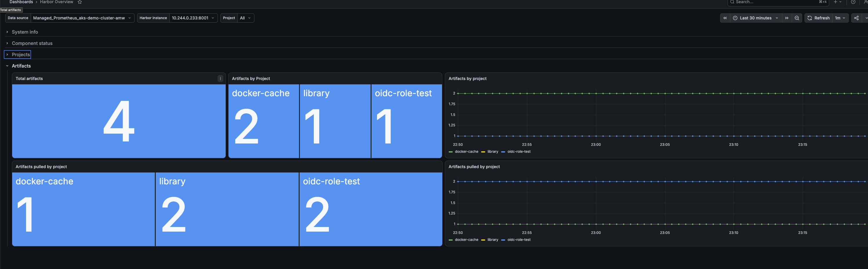This screenshot has width=868, height=269.
Task: Shift time range forward
Action: tap(787, 18)
